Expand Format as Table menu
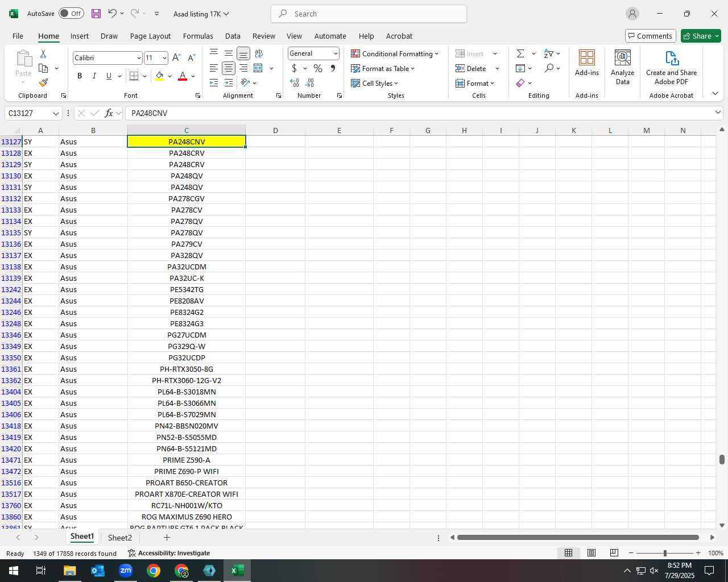This screenshot has width=728, height=582. 383,68
